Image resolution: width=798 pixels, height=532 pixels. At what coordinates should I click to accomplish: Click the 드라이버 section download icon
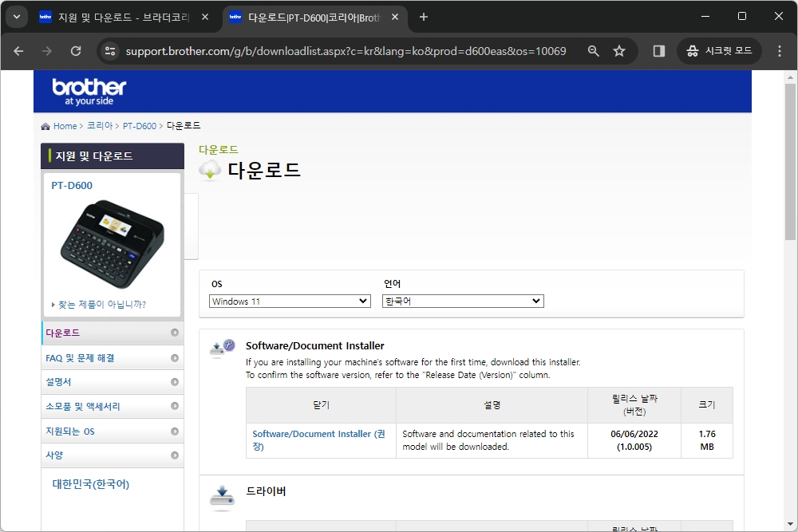click(x=222, y=498)
